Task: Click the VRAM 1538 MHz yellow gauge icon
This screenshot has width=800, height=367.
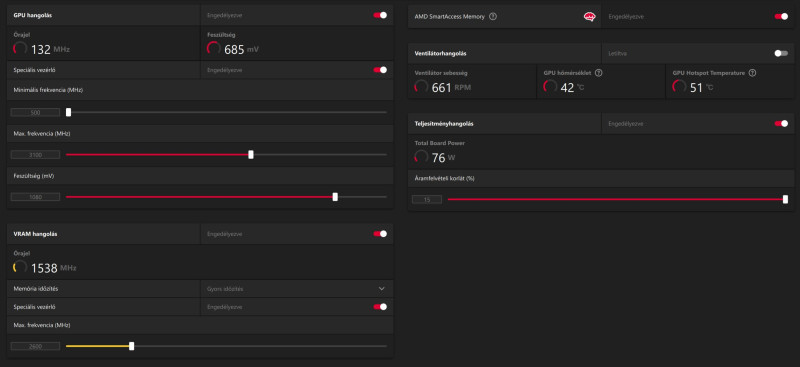Action: pyautogui.click(x=20, y=267)
